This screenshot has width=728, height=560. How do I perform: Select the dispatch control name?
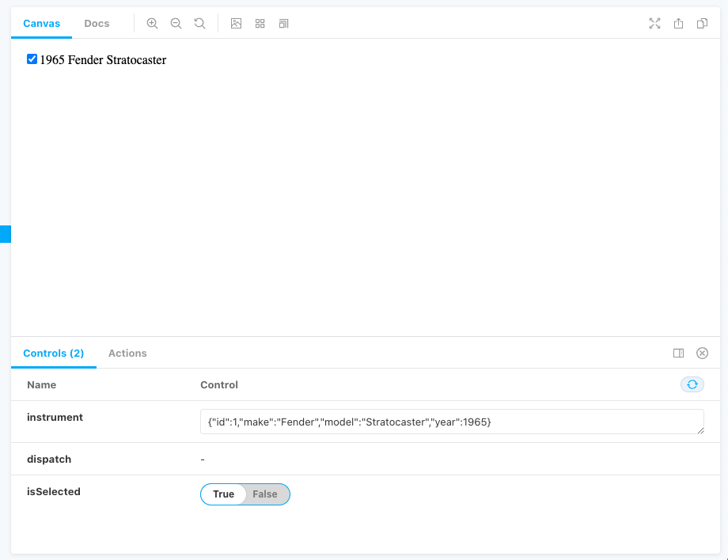49,460
